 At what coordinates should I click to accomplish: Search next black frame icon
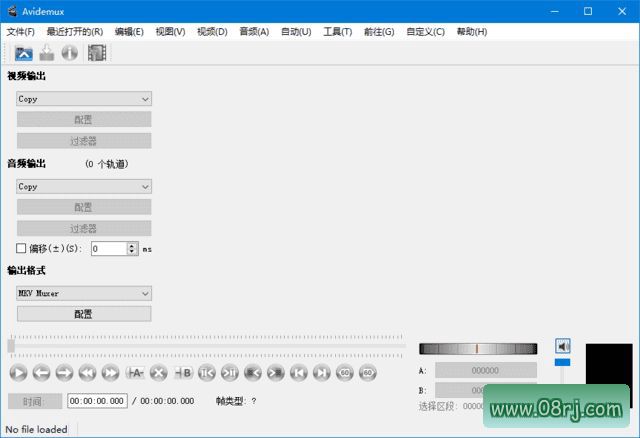coord(276,373)
